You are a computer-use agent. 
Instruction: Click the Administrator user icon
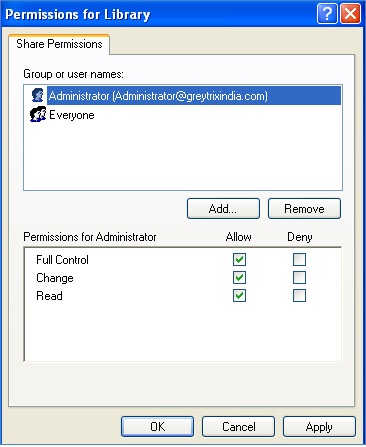coord(38,95)
